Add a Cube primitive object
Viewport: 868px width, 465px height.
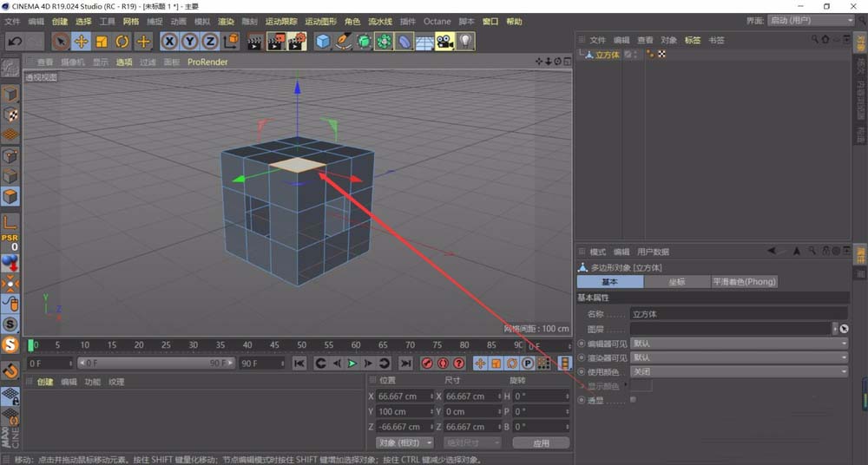[x=323, y=42]
